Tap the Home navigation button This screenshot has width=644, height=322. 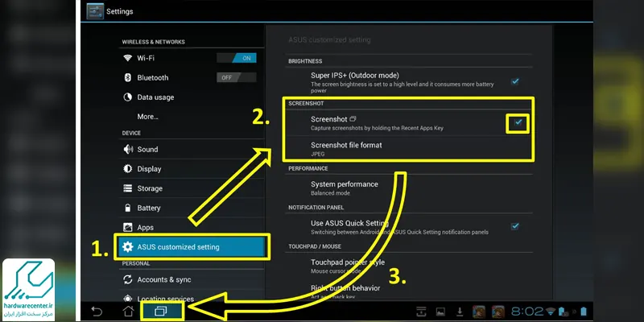128,312
